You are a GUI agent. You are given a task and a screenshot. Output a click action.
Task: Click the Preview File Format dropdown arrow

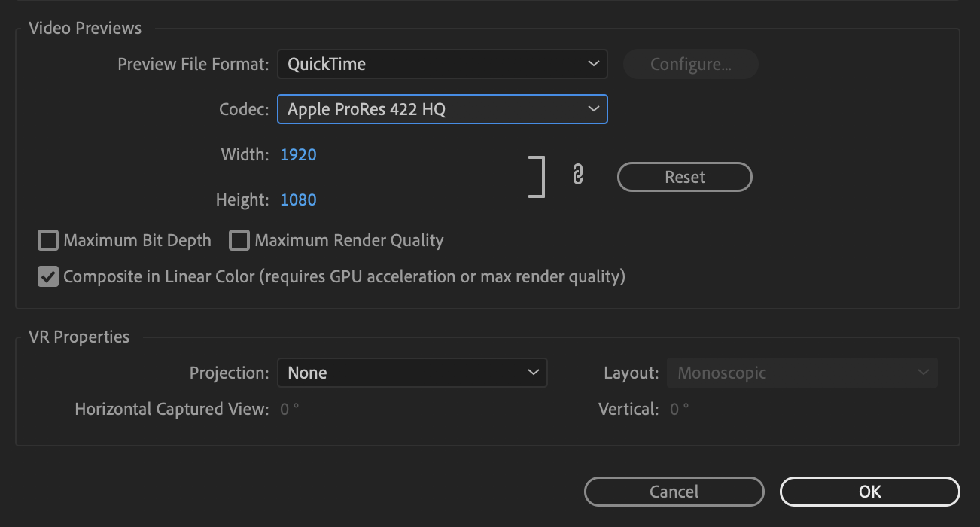[x=592, y=64]
